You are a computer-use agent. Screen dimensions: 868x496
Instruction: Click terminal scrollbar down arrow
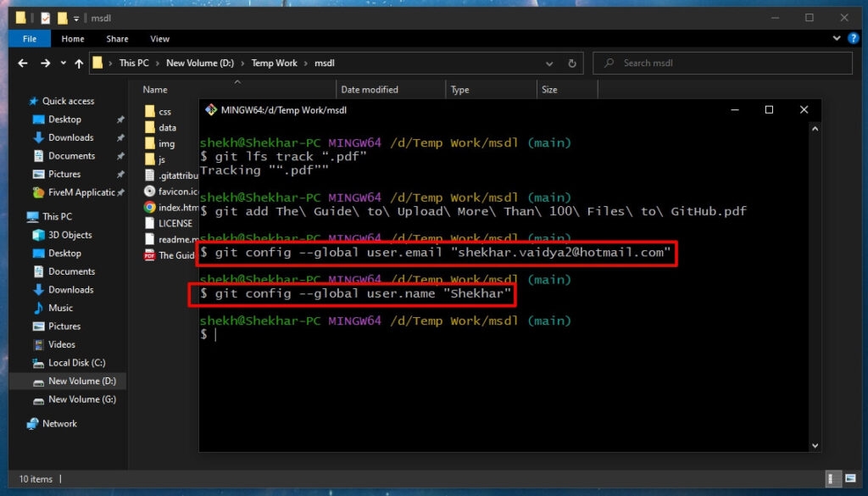tap(815, 445)
